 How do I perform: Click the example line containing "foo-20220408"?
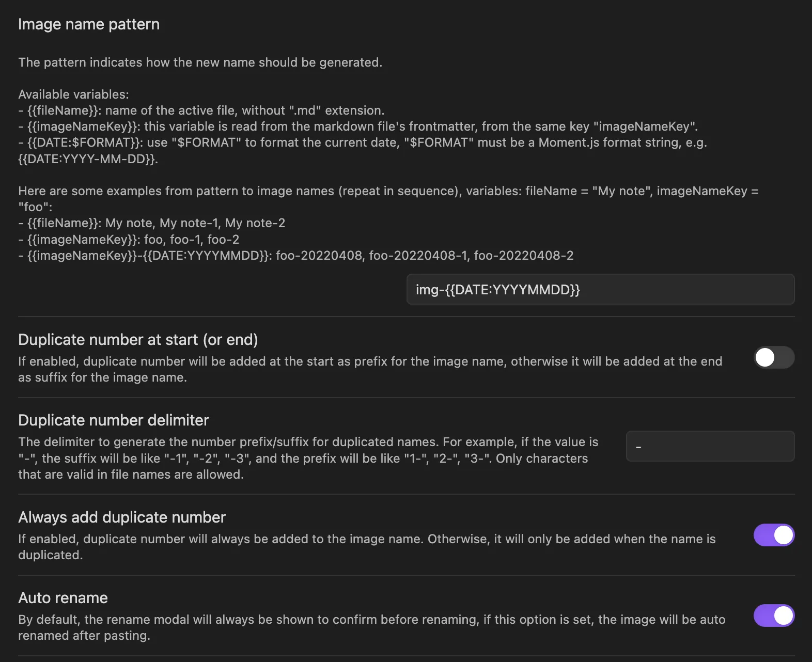pos(295,256)
